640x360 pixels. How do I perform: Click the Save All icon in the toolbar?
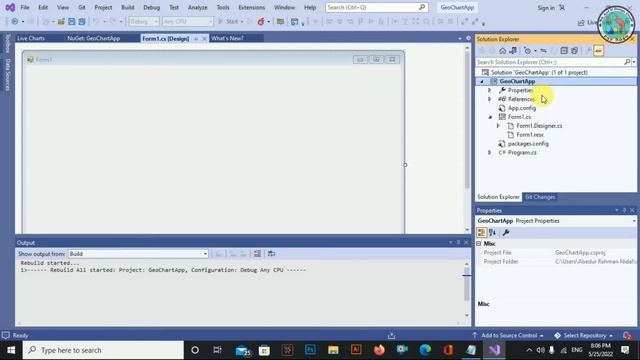click(x=82, y=21)
